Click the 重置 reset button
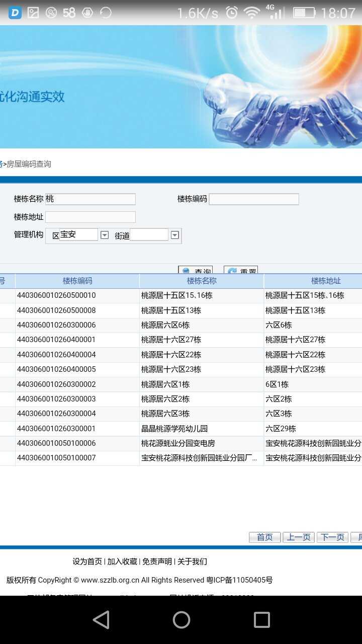The width and height of the screenshot is (362, 644). [x=241, y=270]
